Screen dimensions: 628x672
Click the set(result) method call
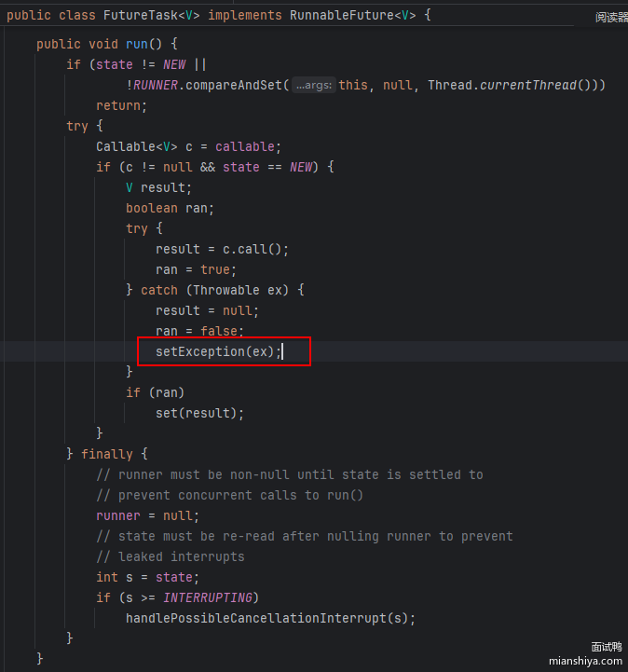(x=199, y=413)
